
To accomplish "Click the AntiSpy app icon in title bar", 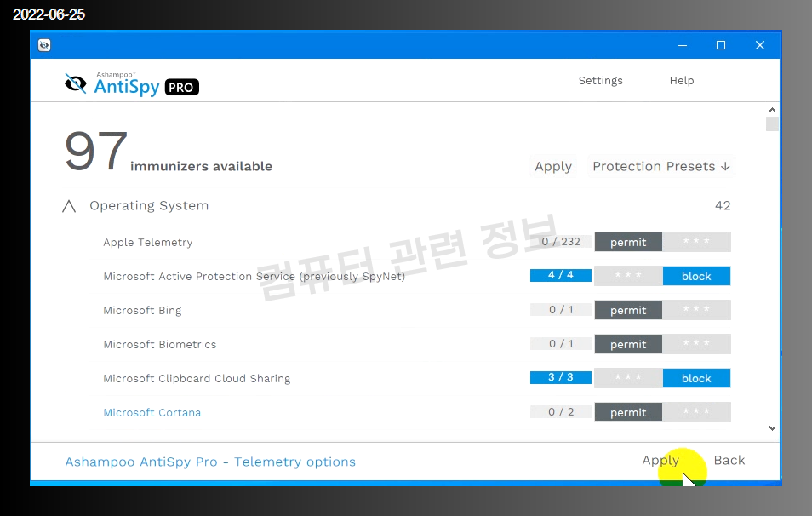I will click(x=44, y=45).
